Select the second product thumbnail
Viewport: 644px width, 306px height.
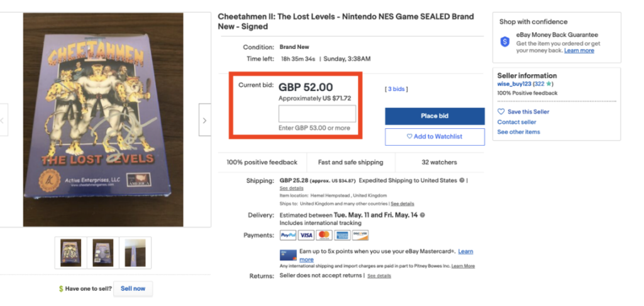coord(103,253)
